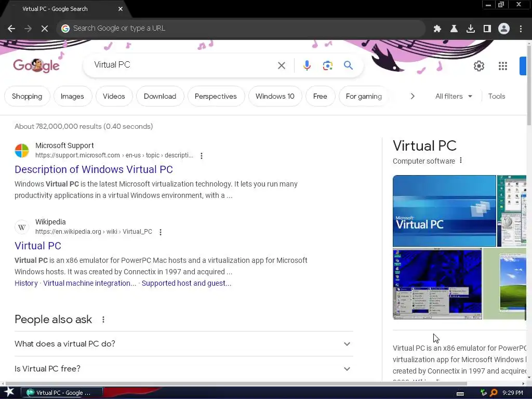The height and width of the screenshot is (399, 532).
Task: Start voice search with the microphone
Action: coord(307,65)
